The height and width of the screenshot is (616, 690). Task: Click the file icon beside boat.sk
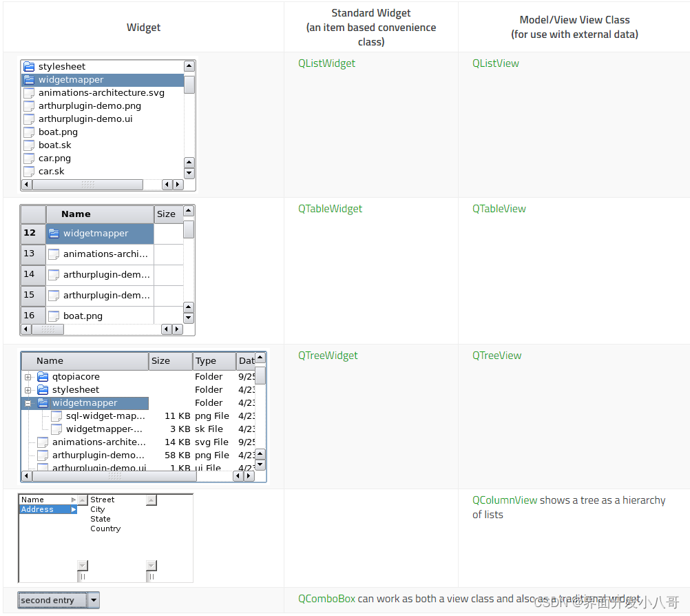29,145
